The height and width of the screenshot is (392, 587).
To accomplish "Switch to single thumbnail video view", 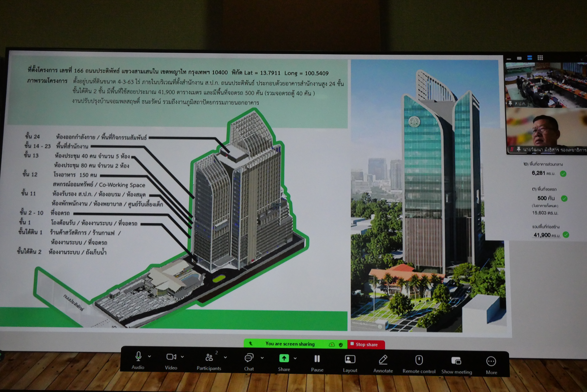I will 519,58.
